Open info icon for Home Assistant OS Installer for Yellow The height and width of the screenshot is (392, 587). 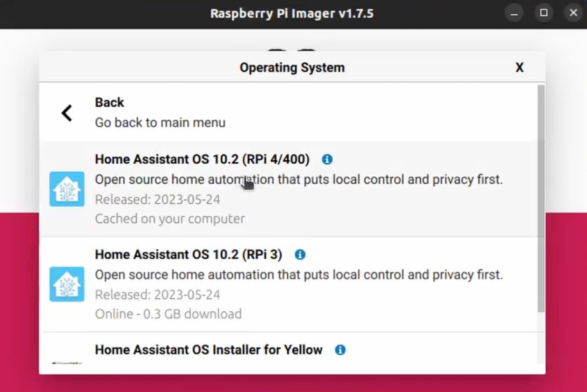click(x=340, y=350)
